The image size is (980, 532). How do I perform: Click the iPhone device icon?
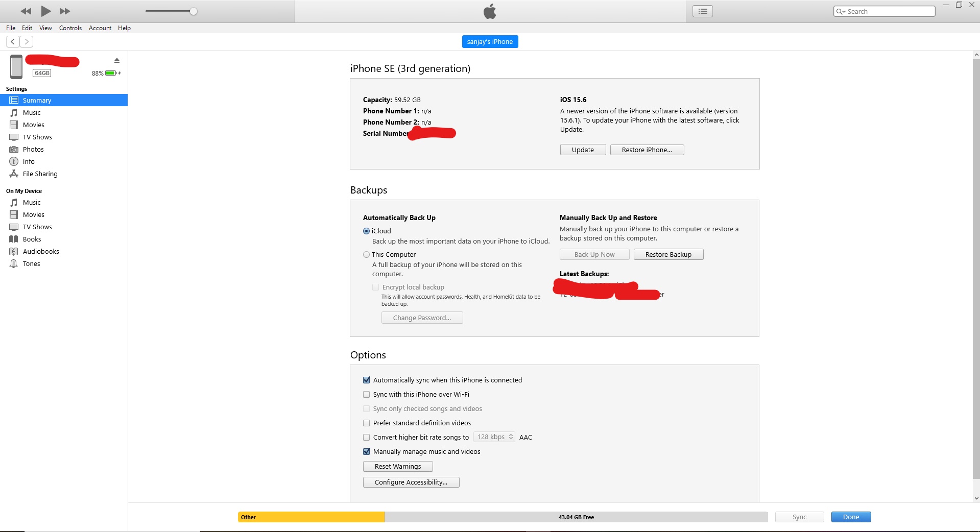(x=16, y=67)
